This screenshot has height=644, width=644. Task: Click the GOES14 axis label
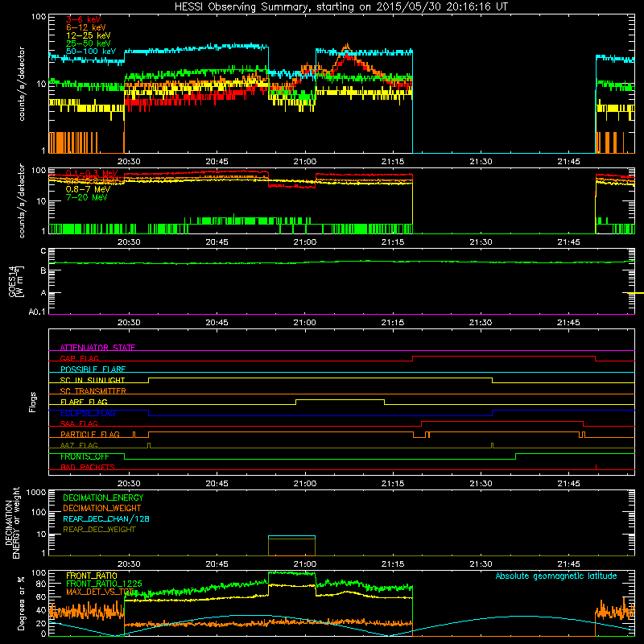point(16,281)
